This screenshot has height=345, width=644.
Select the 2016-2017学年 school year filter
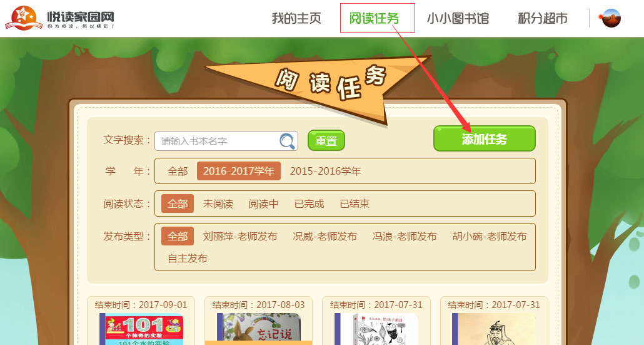point(239,171)
